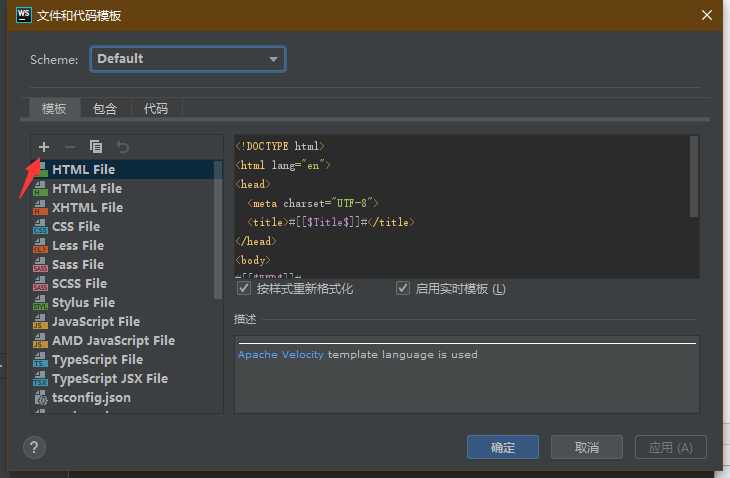Click the 取消 cancel button
Screen dimensions: 730x478
587,447
